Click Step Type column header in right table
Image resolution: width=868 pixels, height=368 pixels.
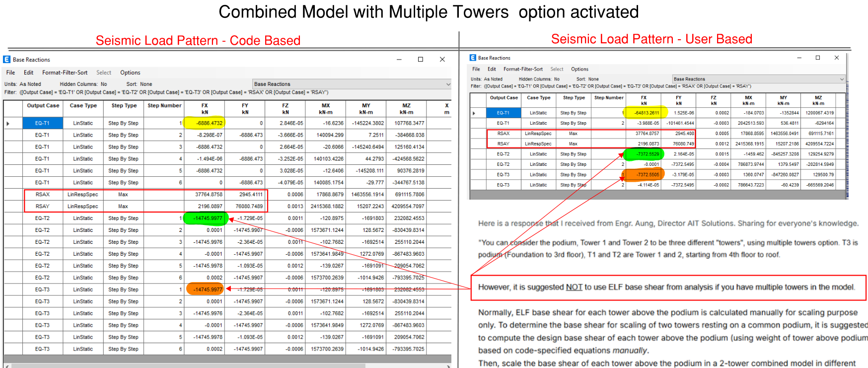[x=574, y=100]
